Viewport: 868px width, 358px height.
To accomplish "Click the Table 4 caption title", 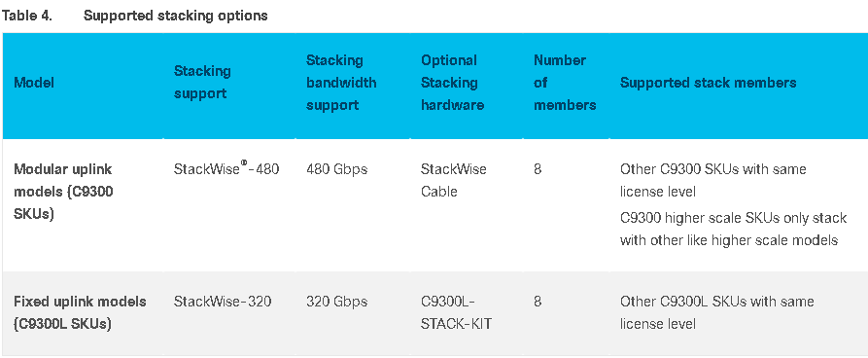I will [134, 16].
